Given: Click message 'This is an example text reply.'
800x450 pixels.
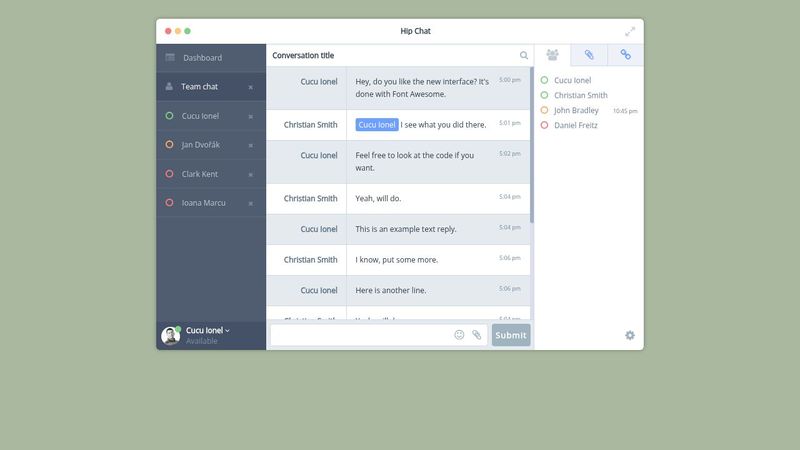Looking at the screenshot, I should point(406,229).
